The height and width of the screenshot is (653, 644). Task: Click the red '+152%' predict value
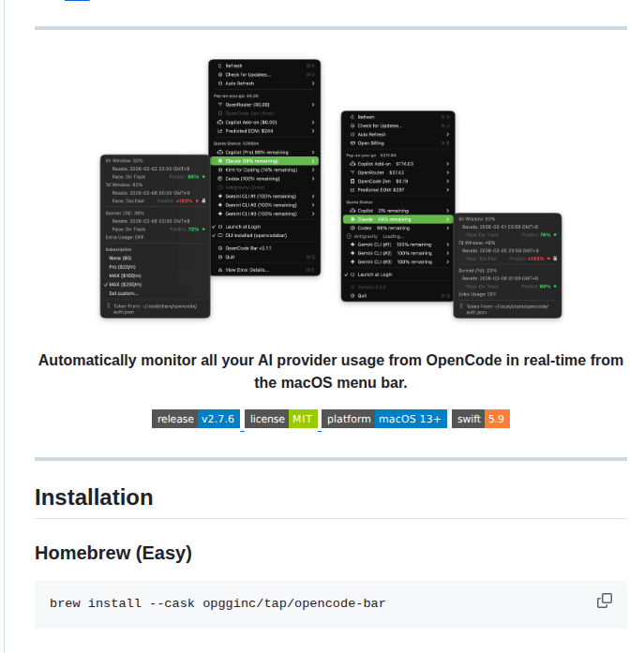(x=184, y=200)
